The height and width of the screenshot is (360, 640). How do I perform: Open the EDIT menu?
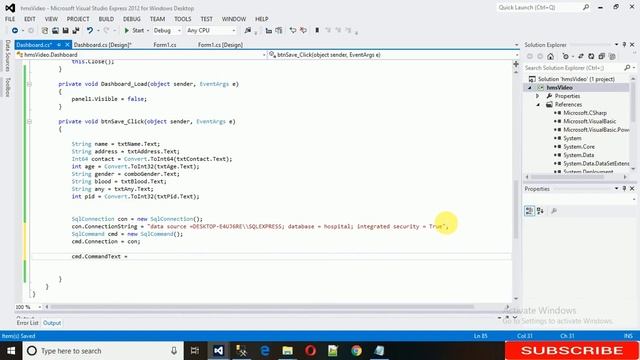(x=30, y=19)
